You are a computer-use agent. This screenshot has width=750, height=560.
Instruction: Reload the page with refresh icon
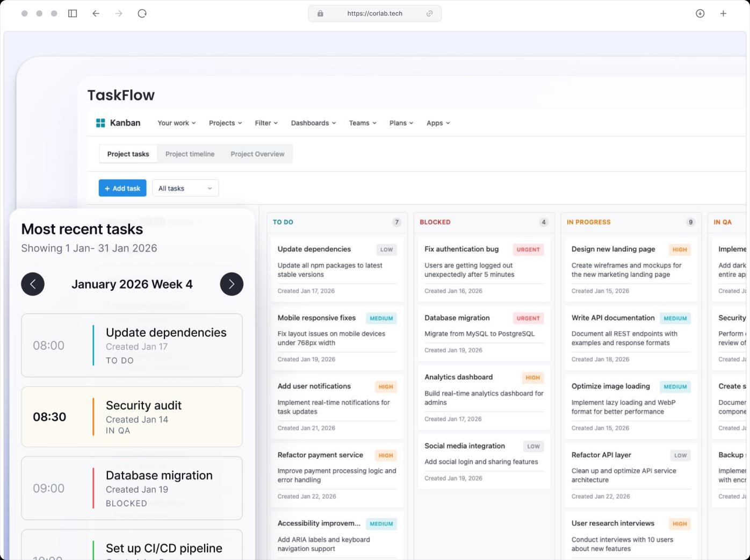[x=142, y=13]
